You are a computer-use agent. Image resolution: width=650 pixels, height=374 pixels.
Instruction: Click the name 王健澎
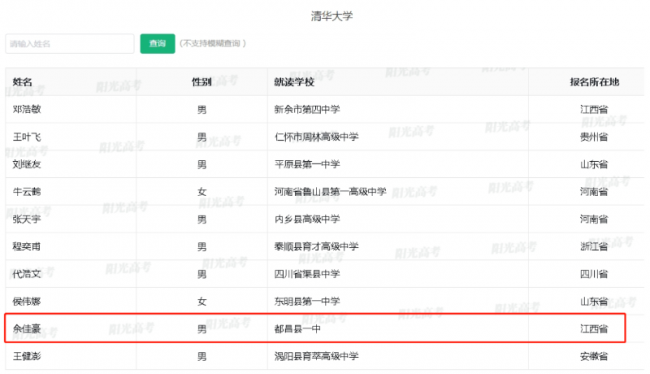click(x=27, y=356)
